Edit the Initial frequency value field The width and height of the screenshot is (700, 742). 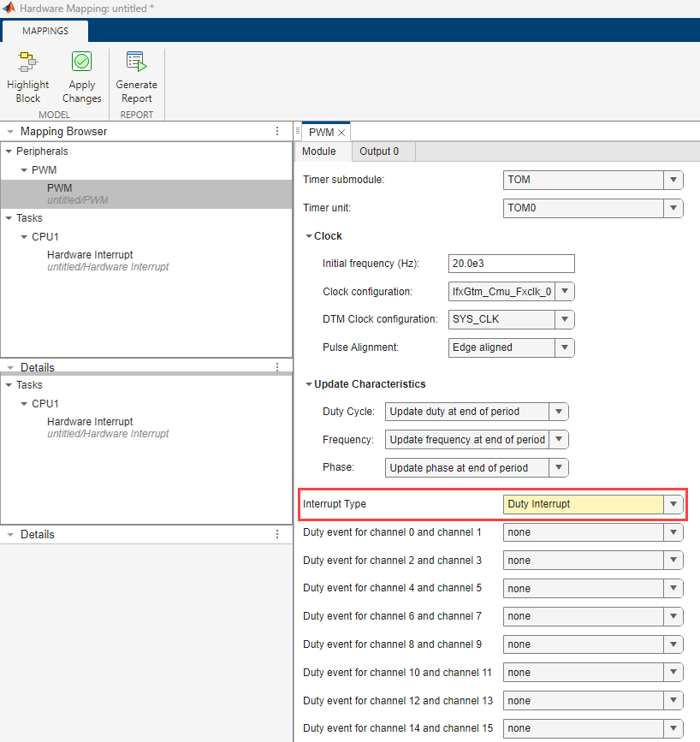[511, 264]
